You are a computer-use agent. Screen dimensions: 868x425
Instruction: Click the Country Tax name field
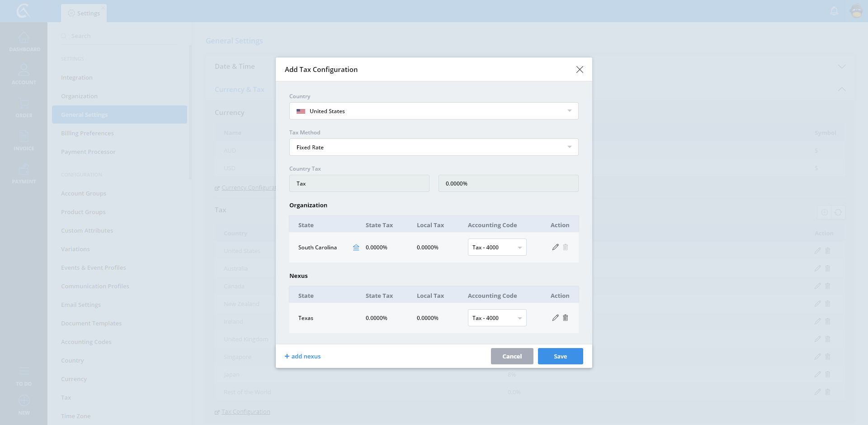click(359, 183)
